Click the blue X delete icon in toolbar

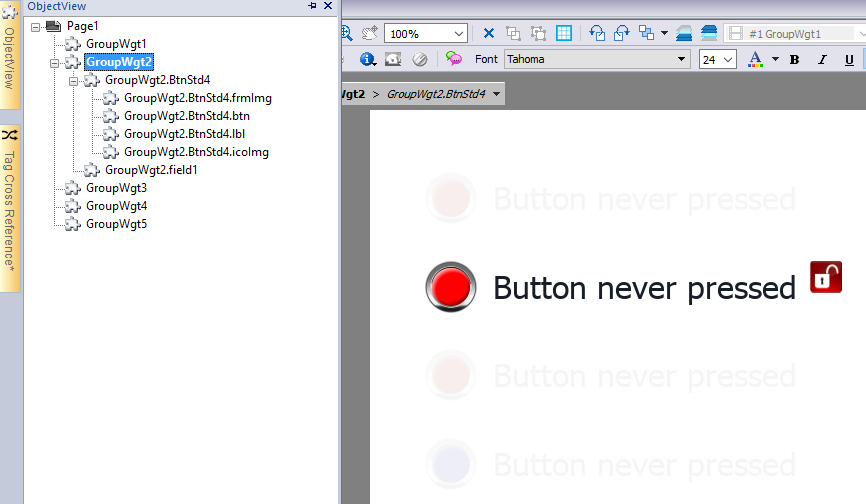coord(488,33)
